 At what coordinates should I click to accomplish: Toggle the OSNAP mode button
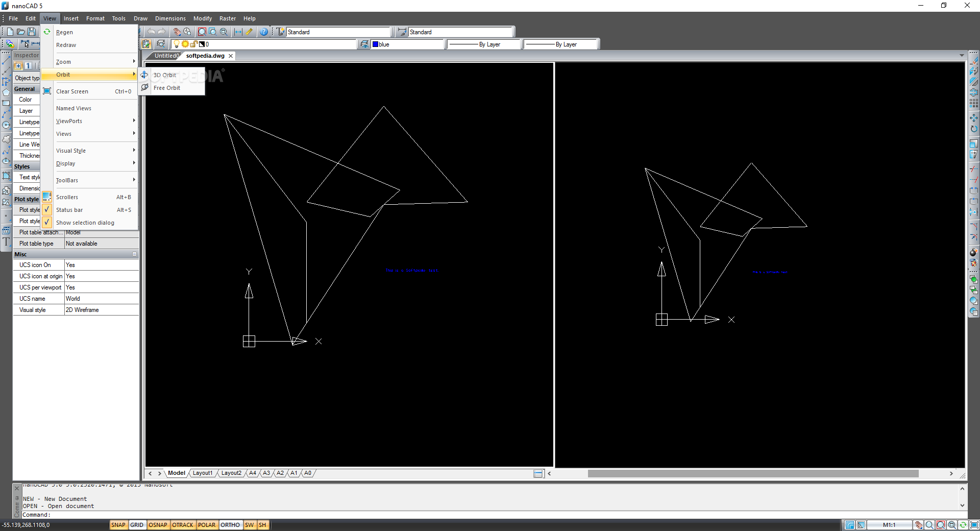tap(158, 525)
